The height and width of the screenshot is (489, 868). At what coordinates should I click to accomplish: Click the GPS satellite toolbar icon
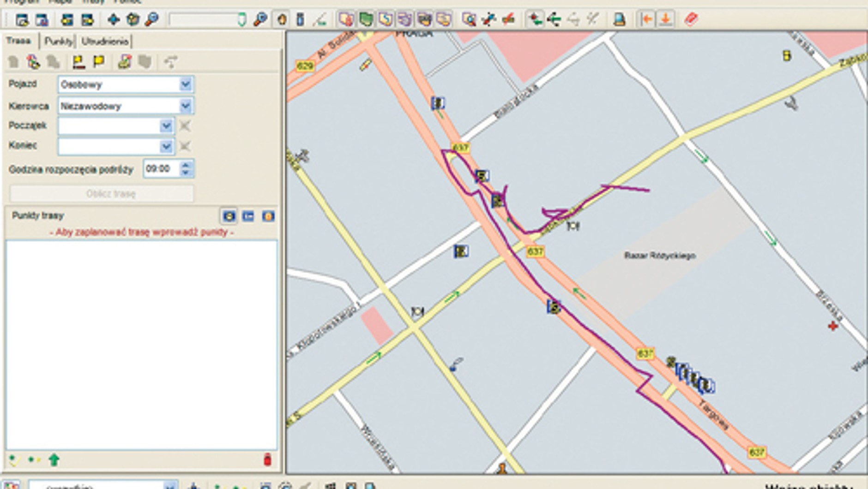pos(488,19)
